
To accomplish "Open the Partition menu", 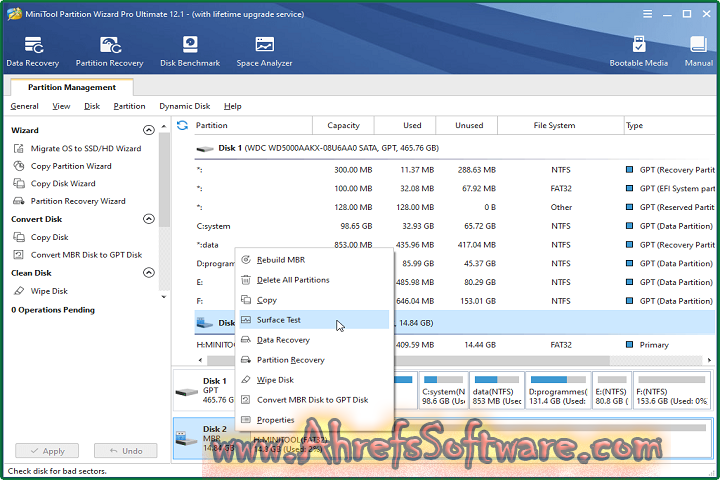I will point(129,106).
